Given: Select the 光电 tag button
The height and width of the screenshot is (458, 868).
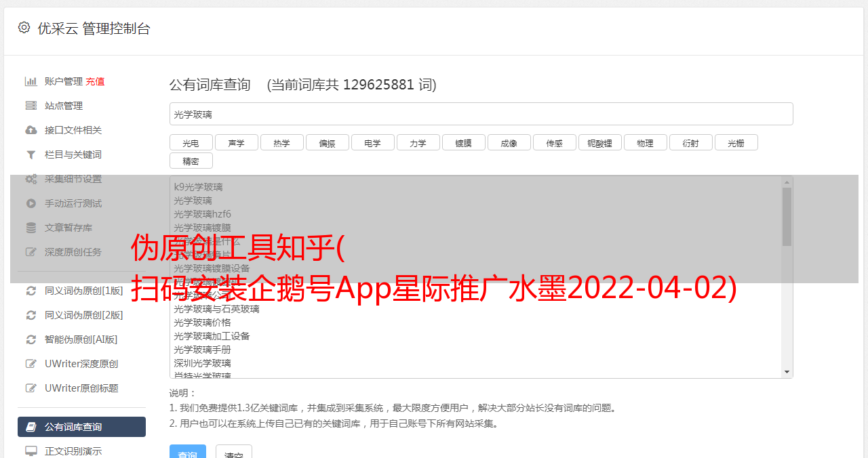Looking at the screenshot, I should tap(191, 143).
